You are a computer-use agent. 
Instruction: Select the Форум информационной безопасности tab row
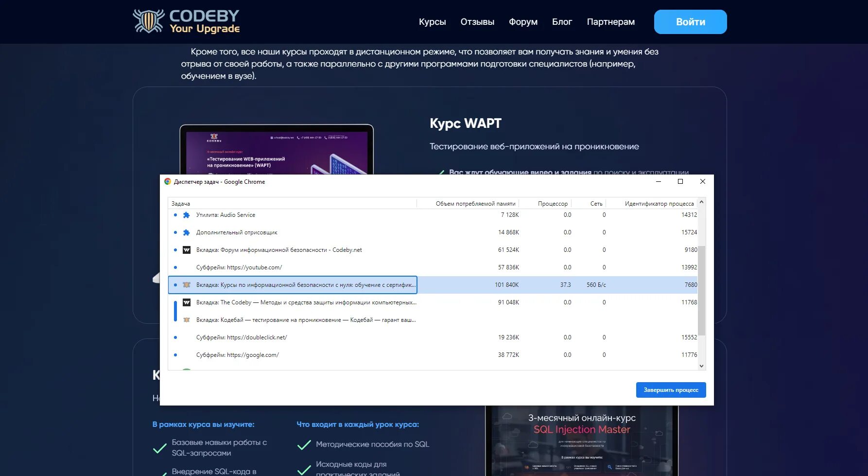433,250
